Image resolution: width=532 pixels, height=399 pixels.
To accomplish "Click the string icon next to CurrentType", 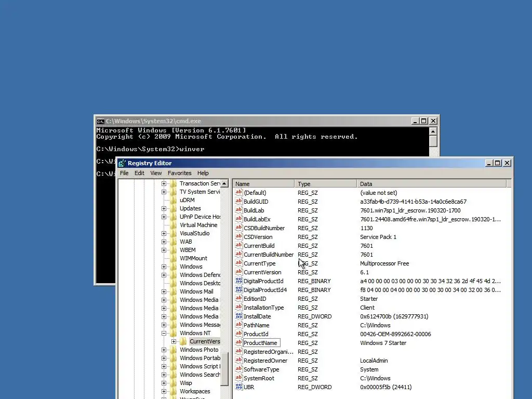I will [239, 263].
